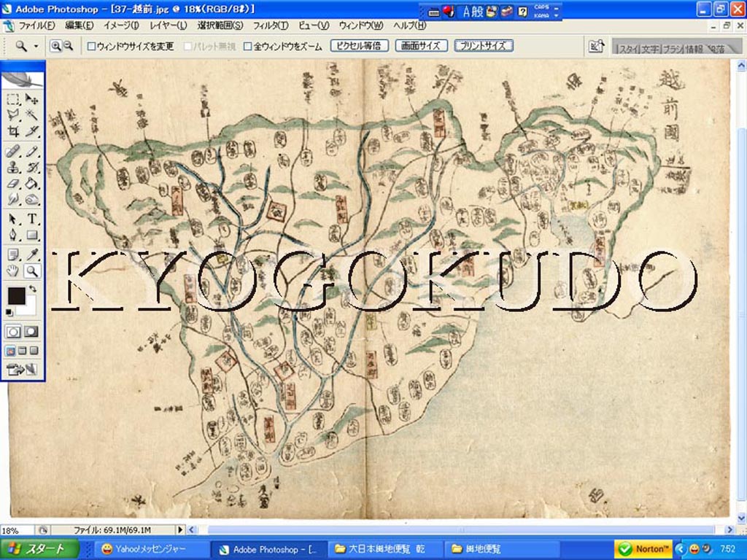Open the レイヤー menu

point(169,26)
